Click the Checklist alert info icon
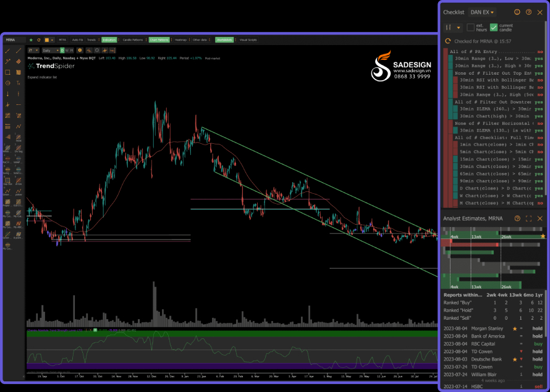550x392 pixels. tap(517, 12)
